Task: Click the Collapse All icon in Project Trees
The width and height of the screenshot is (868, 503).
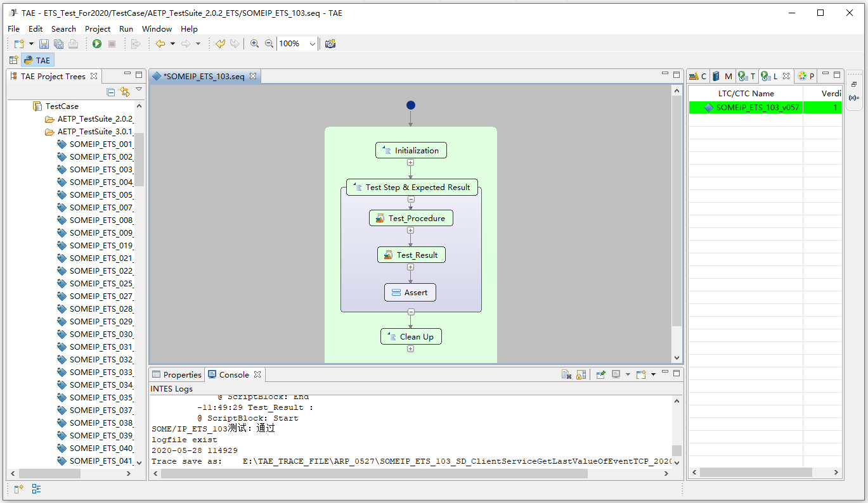Action: coord(111,92)
